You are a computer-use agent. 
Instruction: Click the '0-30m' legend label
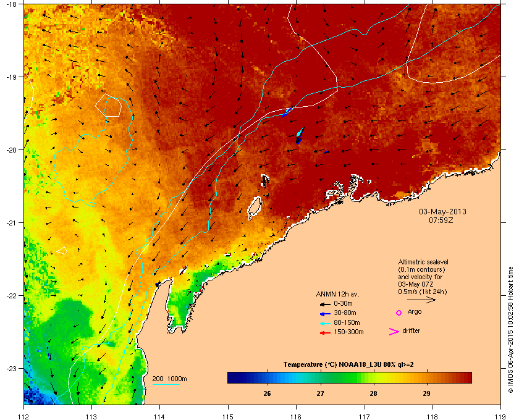pos(344,303)
